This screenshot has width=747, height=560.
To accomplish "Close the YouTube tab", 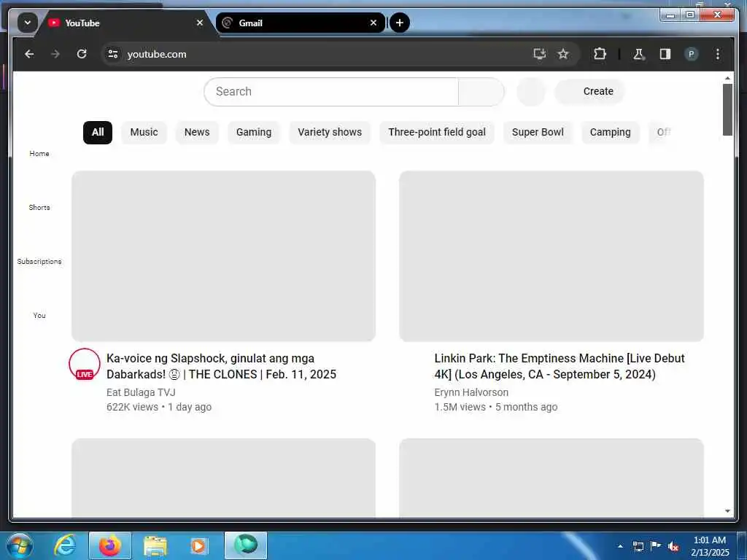I will pyautogui.click(x=200, y=23).
